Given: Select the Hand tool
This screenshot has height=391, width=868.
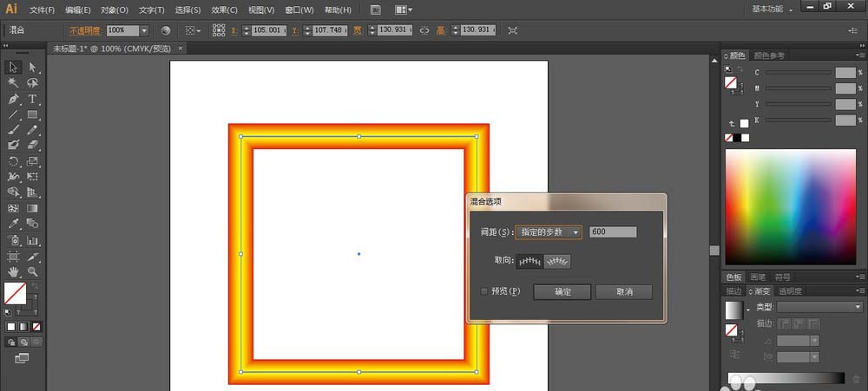Looking at the screenshot, I should (14, 271).
